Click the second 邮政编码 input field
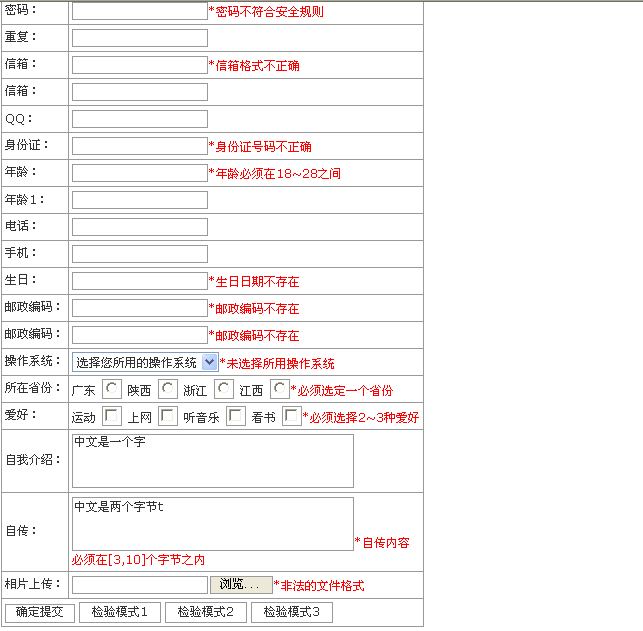Screen dimensions: 643x631 point(140,335)
